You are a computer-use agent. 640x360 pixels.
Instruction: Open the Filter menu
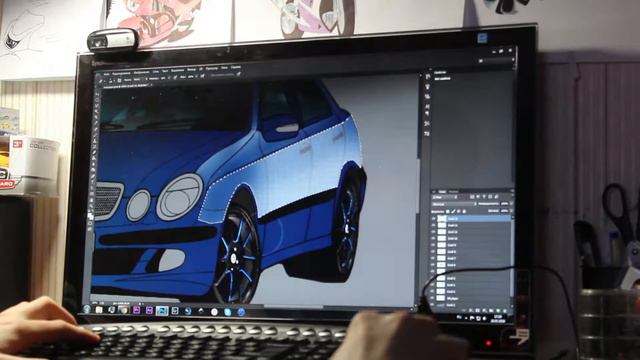pyautogui.click(x=191, y=70)
